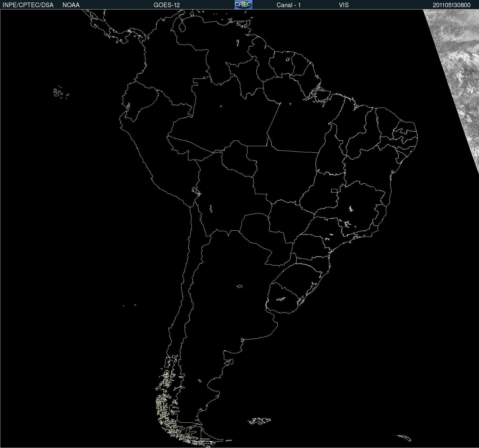Viewport: 479px width, 448px height.
Task: Click the Canal - 1 label
Action: coord(289,5)
